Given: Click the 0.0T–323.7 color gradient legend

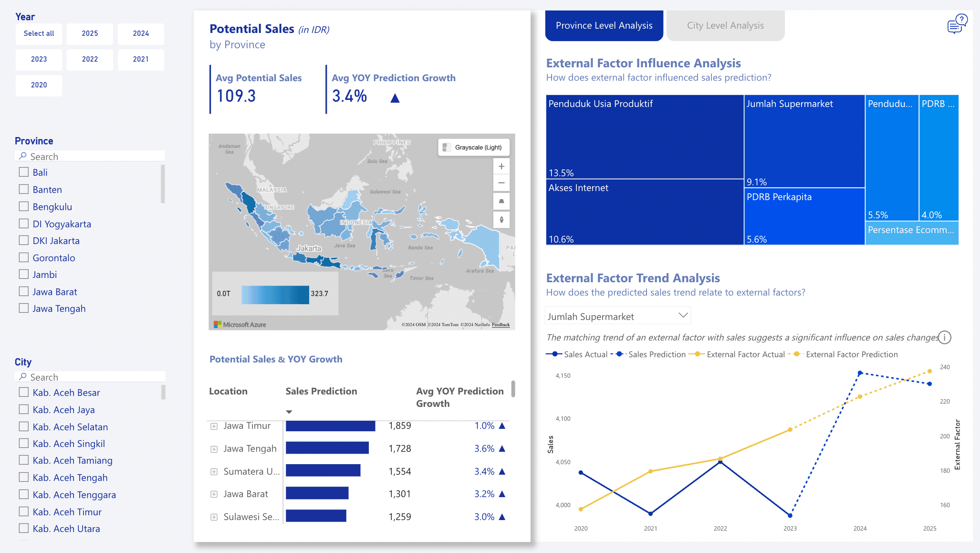Looking at the screenshot, I should coord(275,295).
